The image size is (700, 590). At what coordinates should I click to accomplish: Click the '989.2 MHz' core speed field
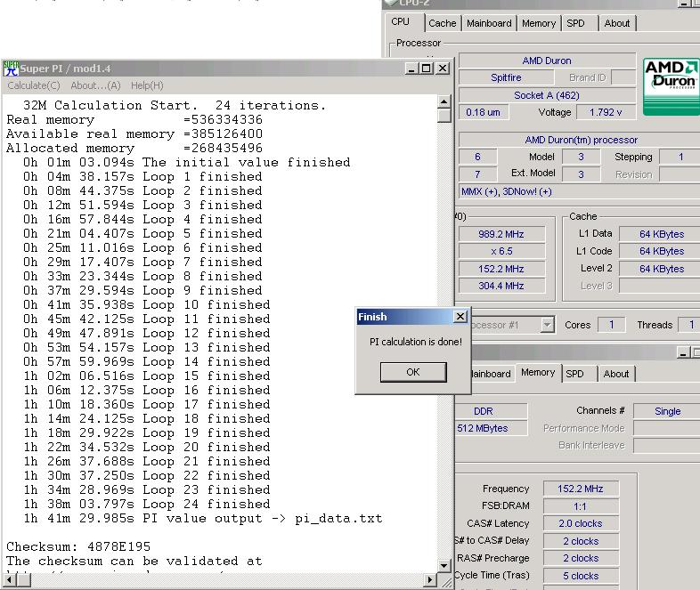[x=501, y=234]
